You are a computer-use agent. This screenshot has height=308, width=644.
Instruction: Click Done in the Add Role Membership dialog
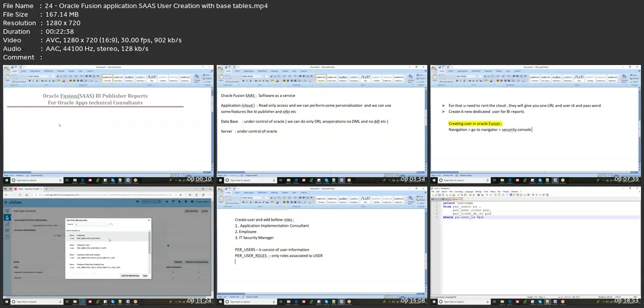[x=145, y=276]
